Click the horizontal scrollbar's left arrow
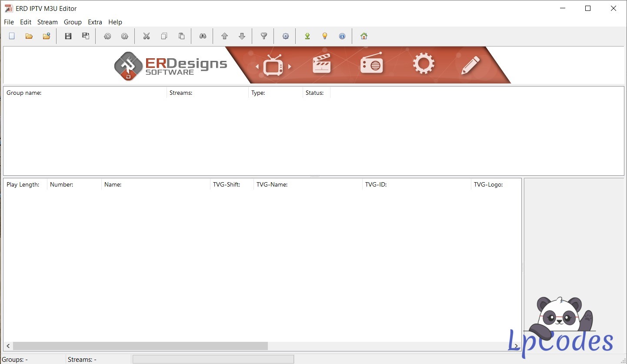This screenshot has width=627, height=364. (x=8, y=346)
